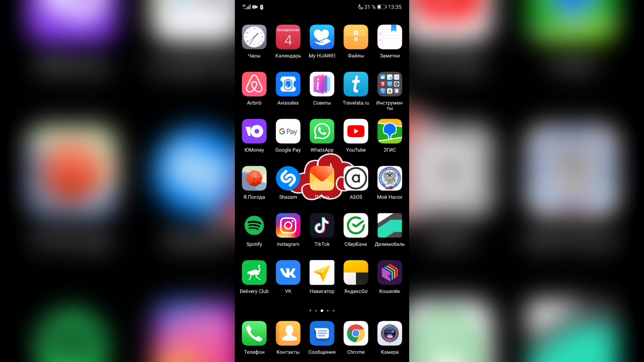Tap do-not-disturb moon icon

(360, 7)
